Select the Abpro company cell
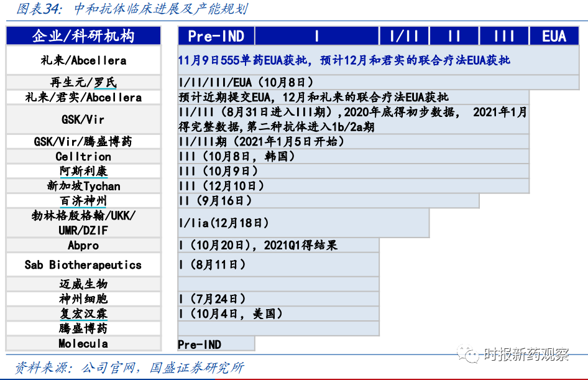The image size is (588, 380). point(83,245)
